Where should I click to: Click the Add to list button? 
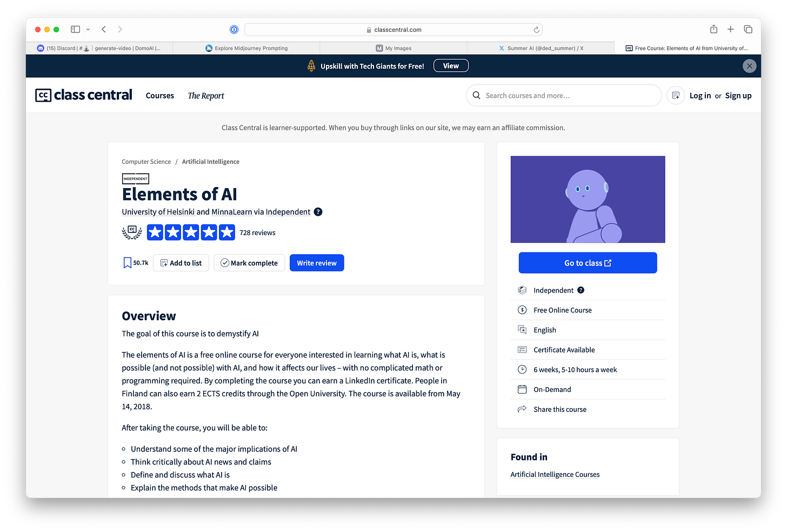coord(181,263)
